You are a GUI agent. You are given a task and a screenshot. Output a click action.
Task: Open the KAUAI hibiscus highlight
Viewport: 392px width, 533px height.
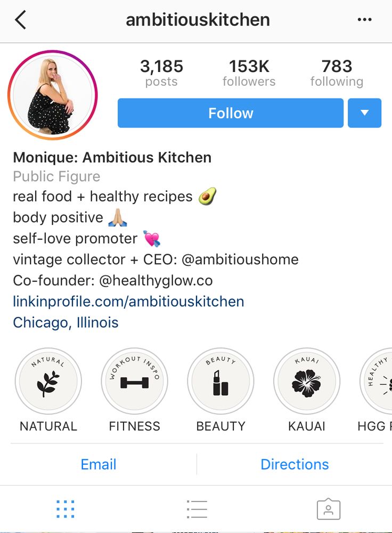click(307, 381)
